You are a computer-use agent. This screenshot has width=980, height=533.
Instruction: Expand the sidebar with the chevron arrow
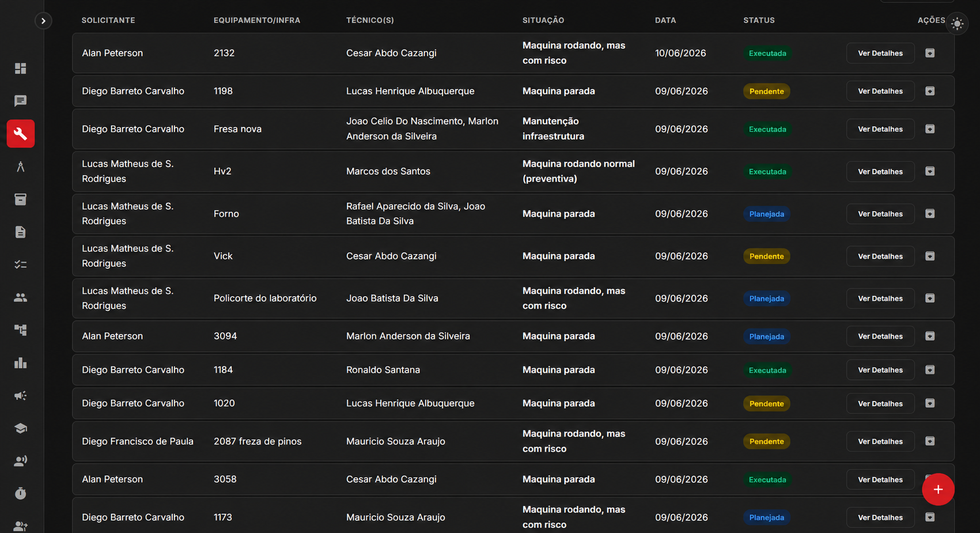[x=43, y=21]
